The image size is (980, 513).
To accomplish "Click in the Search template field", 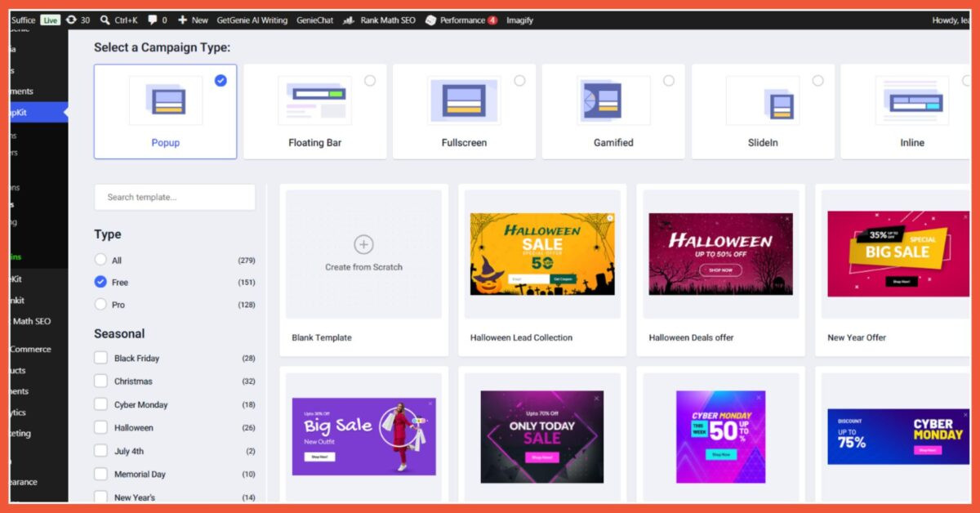I will pos(175,197).
